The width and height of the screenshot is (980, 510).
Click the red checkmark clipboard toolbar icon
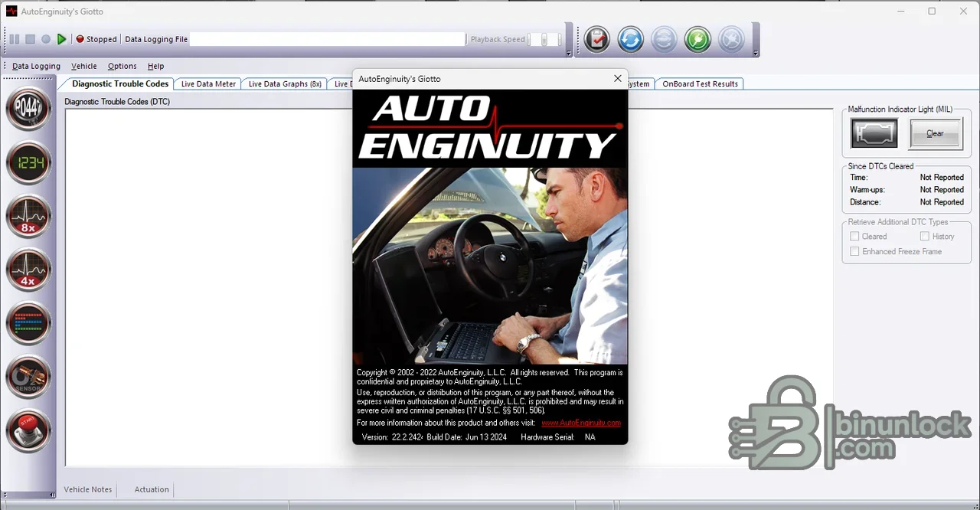(x=597, y=39)
